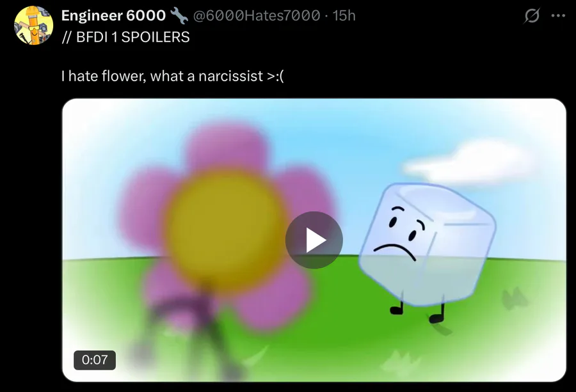This screenshot has height=392, width=576.
Task: Click the 0:07 duration badge
Action: click(x=95, y=360)
